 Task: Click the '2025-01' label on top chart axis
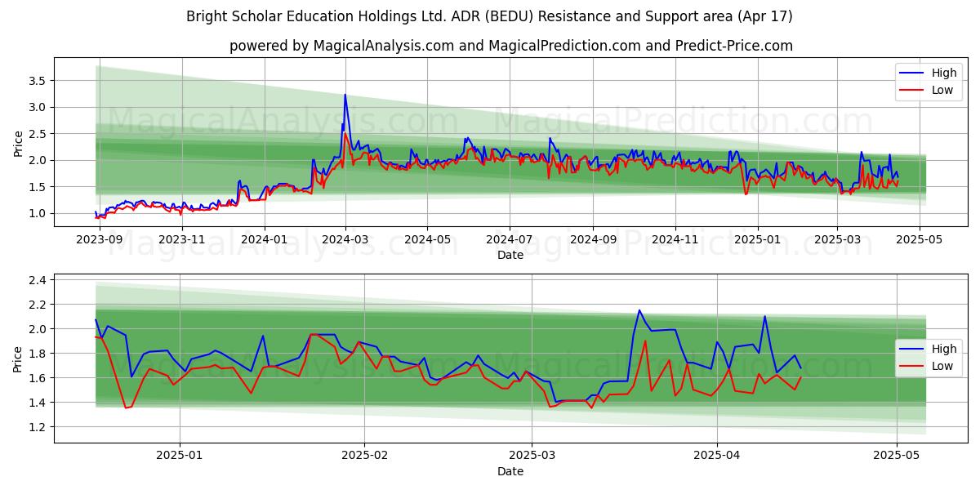(x=757, y=240)
